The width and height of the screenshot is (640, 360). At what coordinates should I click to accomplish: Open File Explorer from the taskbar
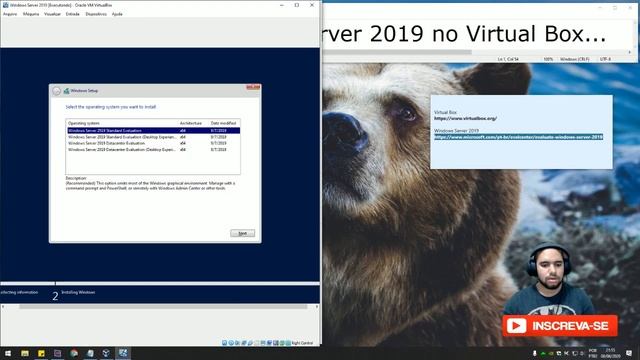25,353
